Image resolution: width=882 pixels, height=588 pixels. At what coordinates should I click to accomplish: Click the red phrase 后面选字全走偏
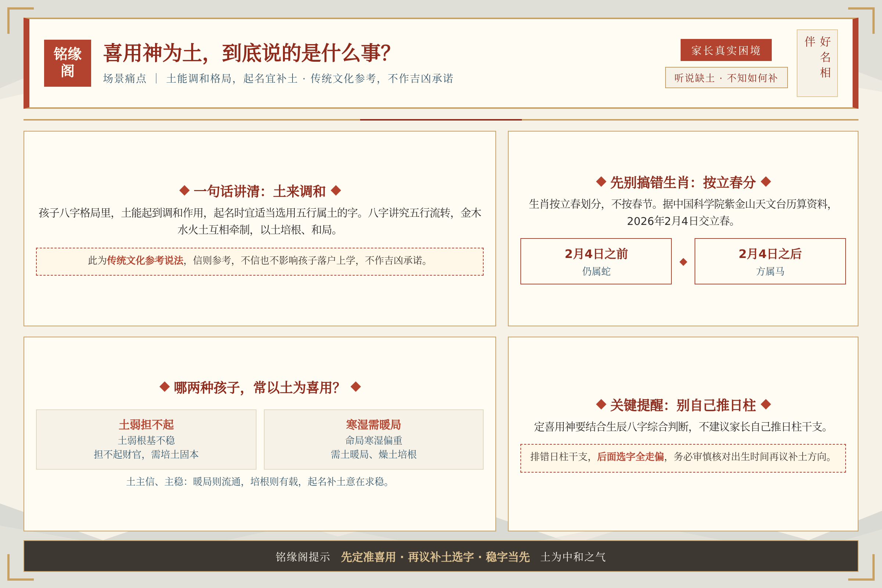630,456
